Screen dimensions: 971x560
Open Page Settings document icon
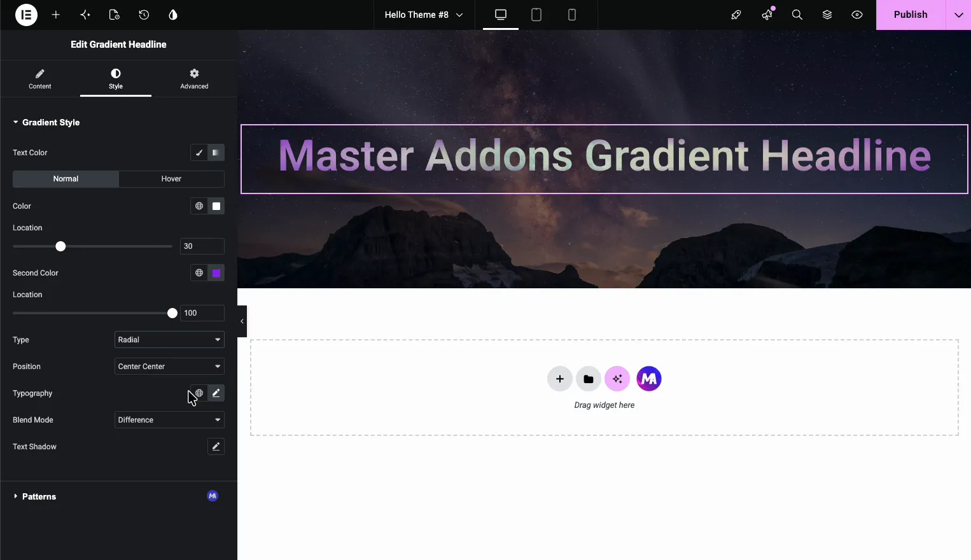point(115,15)
